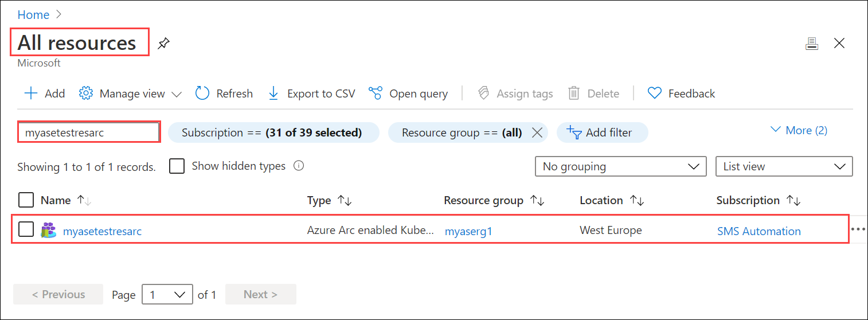Click the Azure Arc Kubernetes resource icon

coord(49,231)
